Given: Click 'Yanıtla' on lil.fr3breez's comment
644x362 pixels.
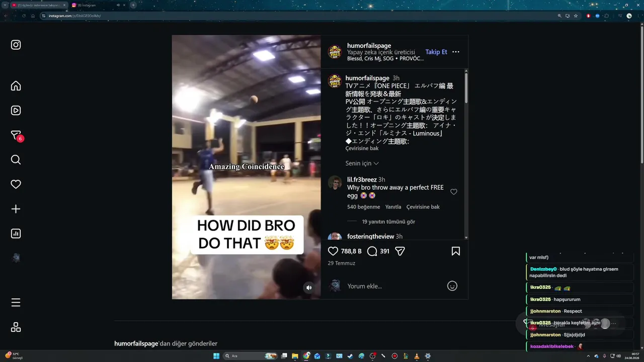Looking at the screenshot, I should [393, 207].
